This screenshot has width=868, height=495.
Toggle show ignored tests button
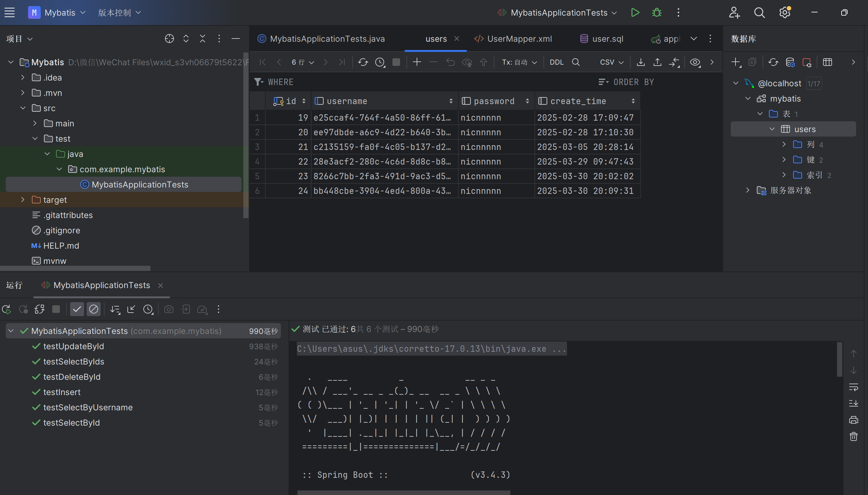point(94,309)
